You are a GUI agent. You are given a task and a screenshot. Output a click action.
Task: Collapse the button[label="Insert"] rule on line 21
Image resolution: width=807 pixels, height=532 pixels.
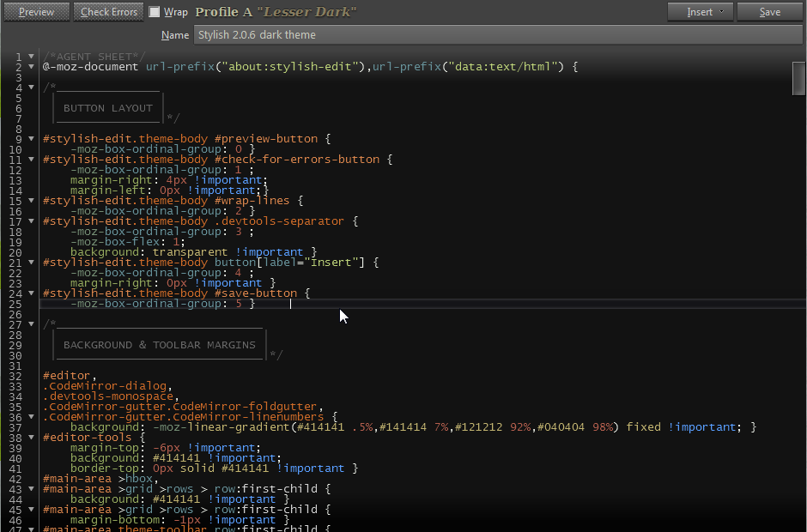(30, 262)
